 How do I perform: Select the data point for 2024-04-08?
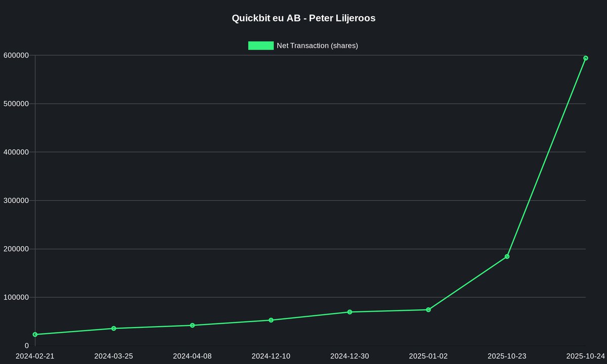pyautogui.click(x=192, y=326)
